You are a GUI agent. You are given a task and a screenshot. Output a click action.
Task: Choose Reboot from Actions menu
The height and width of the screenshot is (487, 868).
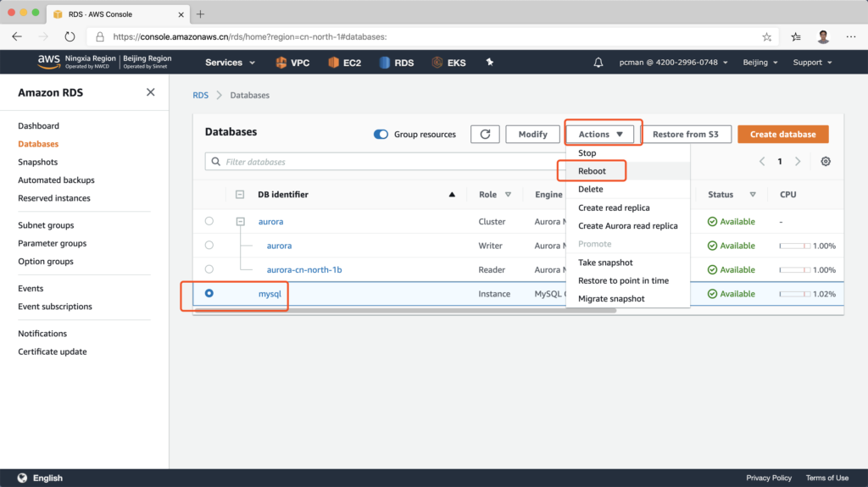[x=592, y=171]
